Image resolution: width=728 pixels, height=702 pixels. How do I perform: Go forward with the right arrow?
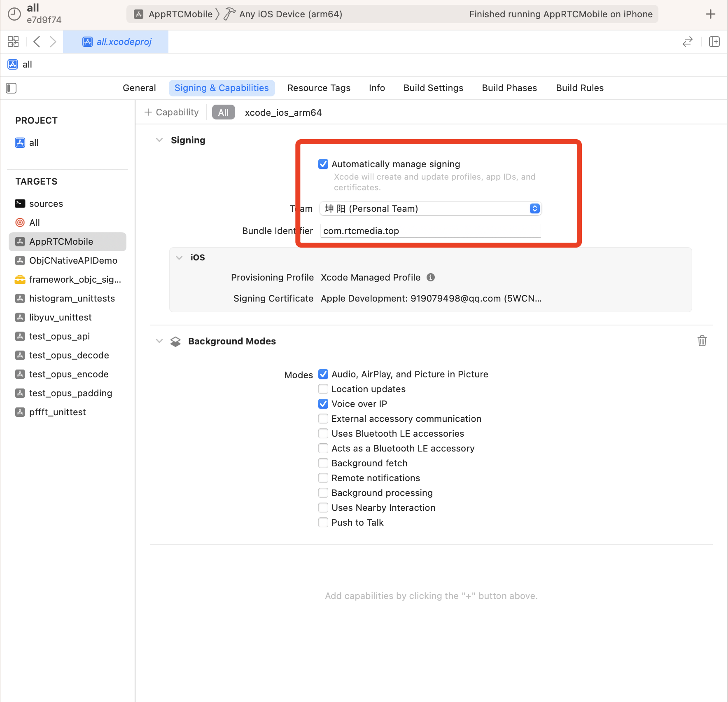coord(53,42)
